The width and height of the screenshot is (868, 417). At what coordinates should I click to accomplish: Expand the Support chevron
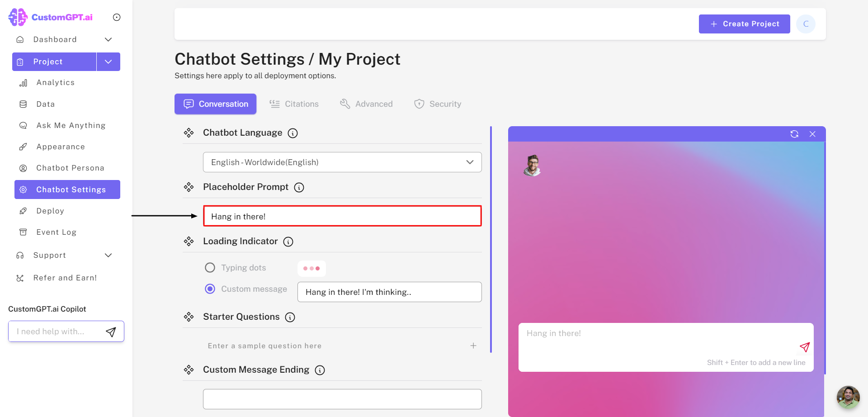(108, 255)
